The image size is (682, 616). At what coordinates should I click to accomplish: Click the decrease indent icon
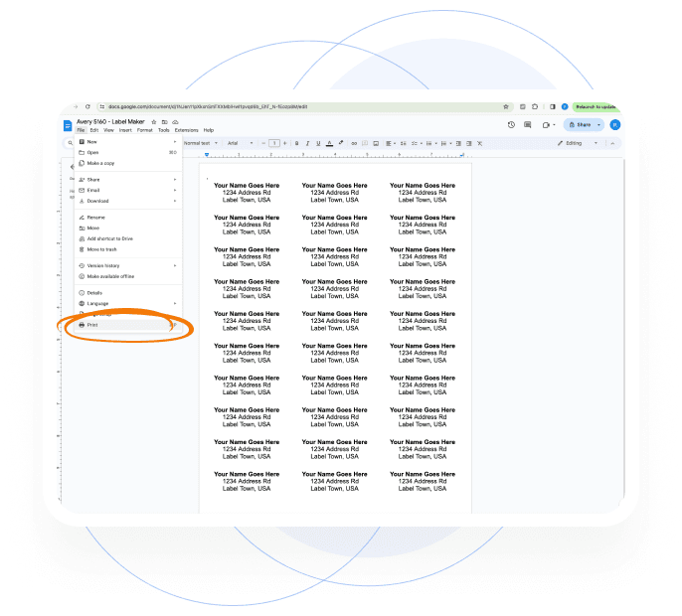[x=458, y=143]
